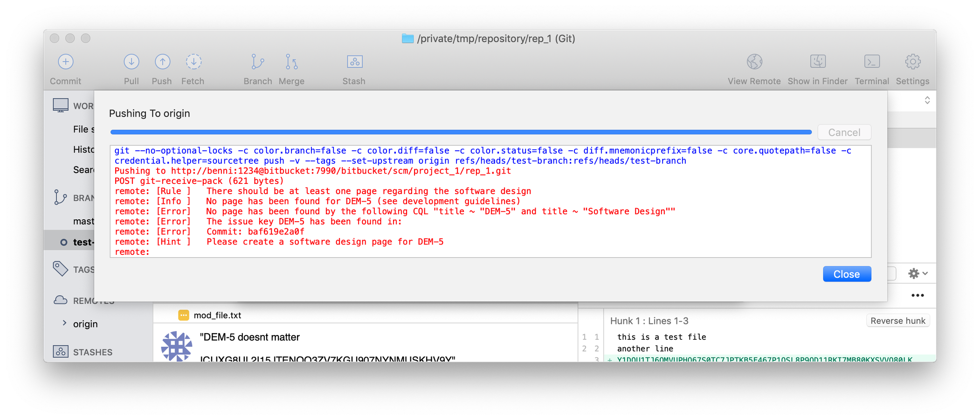Expand the origin remote in sidebar

64,323
